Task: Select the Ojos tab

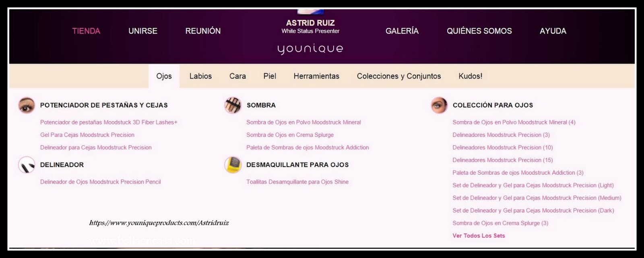Action: pos(164,76)
